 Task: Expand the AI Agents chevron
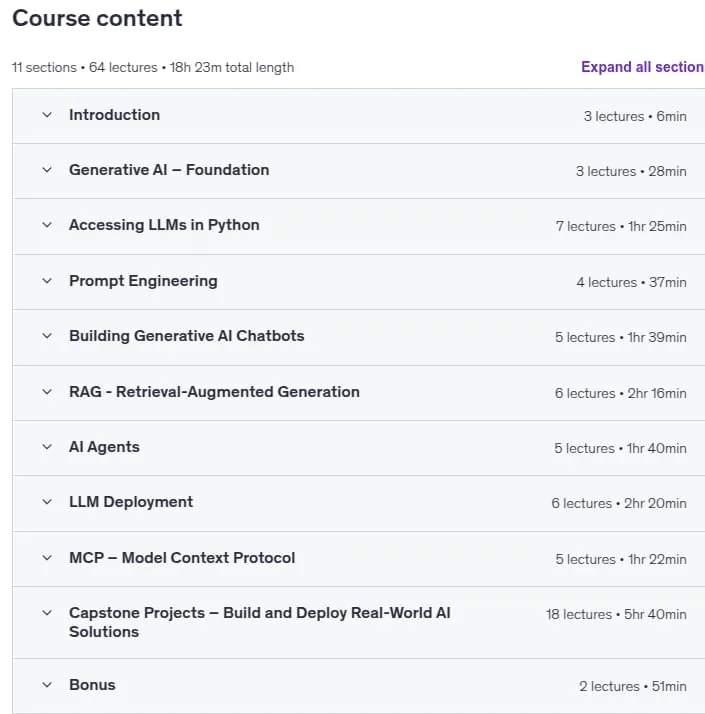pyautogui.click(x=47, y=447)
